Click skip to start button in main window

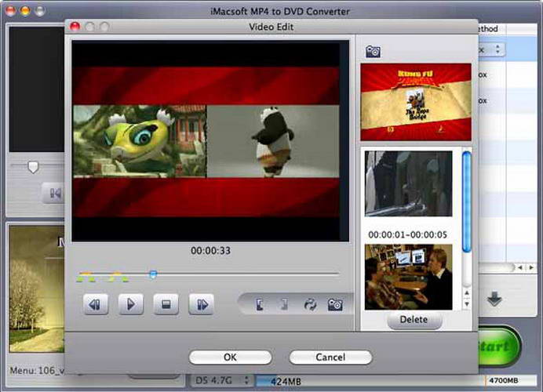coord(54,193)
